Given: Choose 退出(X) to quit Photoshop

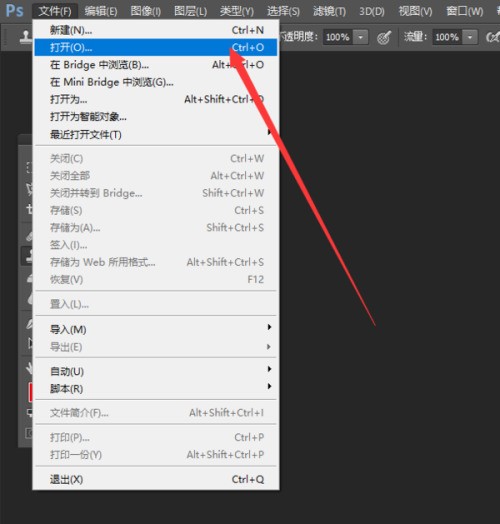Looking at the screenshot, I should pos(156,480).
